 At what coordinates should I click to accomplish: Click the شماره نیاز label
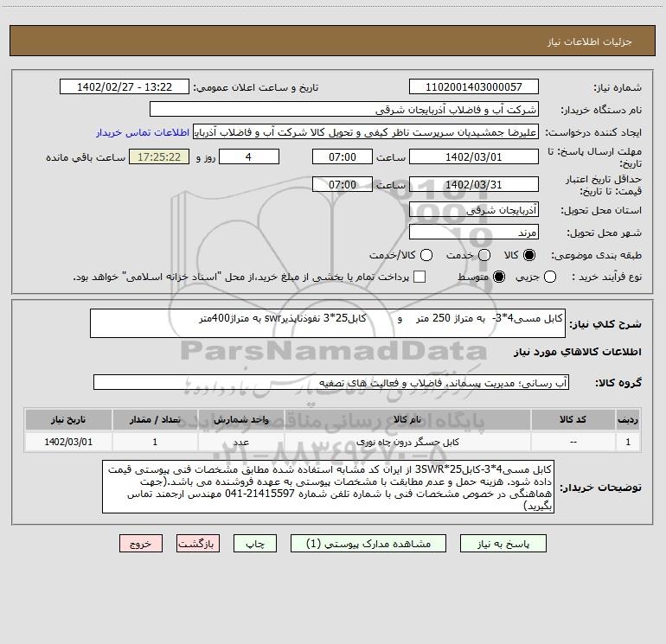tap(618, 88)
